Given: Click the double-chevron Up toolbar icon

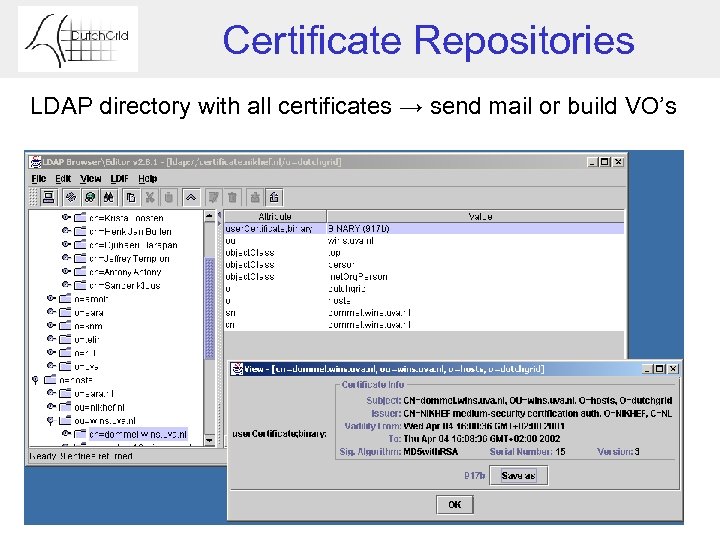Looking at the screenshot, I should 191,197.
